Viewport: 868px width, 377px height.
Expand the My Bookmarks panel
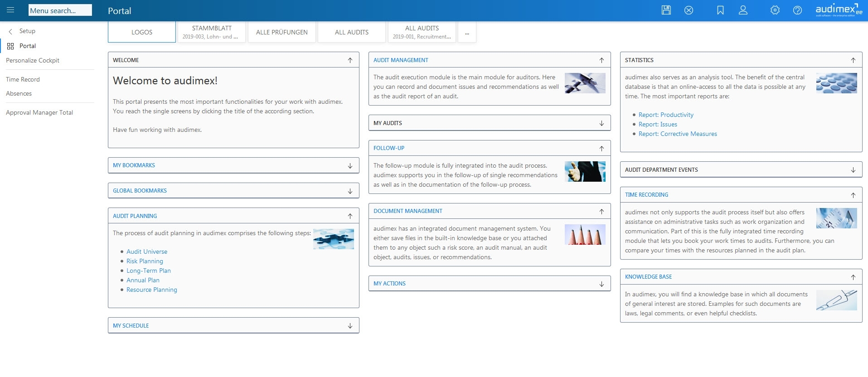coord(350,165)
